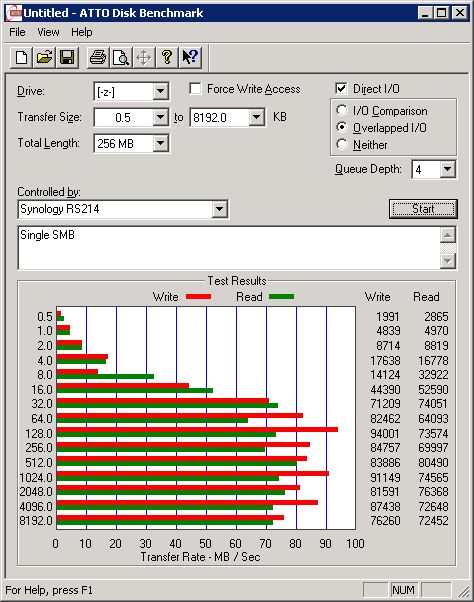The height and width of the screenshot is (602, 474).
Task: Open Print Preview from the toolbar
Action: [x=121, y=58]
